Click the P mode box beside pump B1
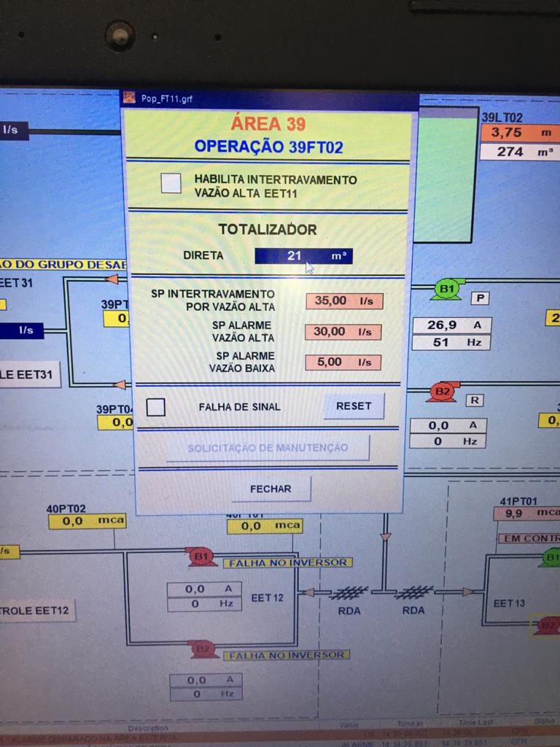Screen dimensions: 560x747 click(x=480, y=297)
